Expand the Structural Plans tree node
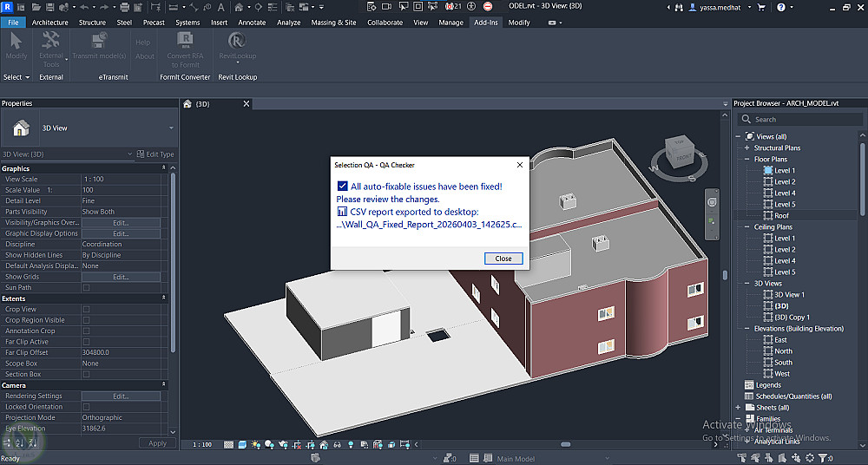This screenshot has width=868, height=465. (x=746, y=148)
